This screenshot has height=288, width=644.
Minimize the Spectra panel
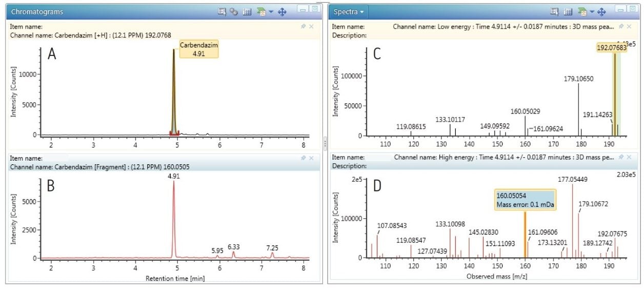coord(621,10)
